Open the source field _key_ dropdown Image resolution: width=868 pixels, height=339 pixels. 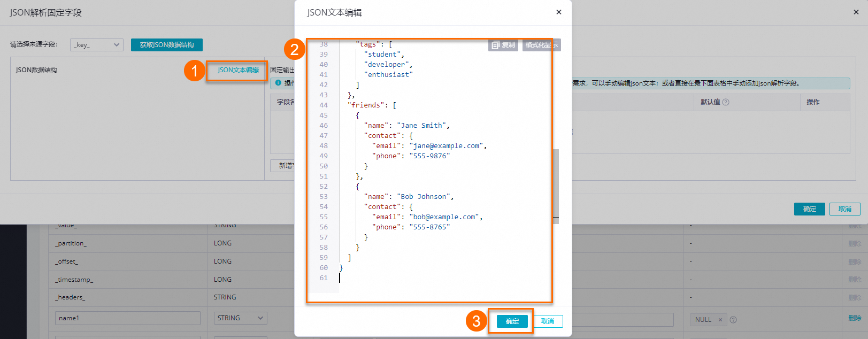click(x=97, y=45)
